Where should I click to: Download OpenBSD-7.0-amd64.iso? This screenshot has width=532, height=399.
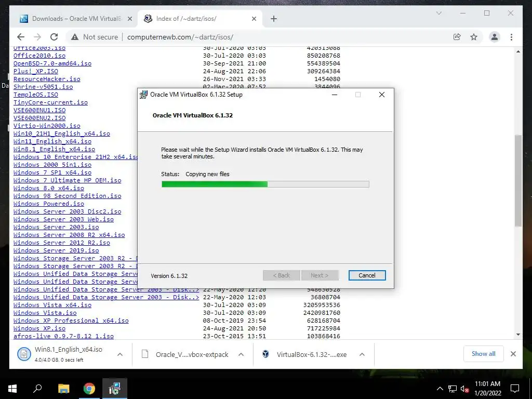click(52, 63)
